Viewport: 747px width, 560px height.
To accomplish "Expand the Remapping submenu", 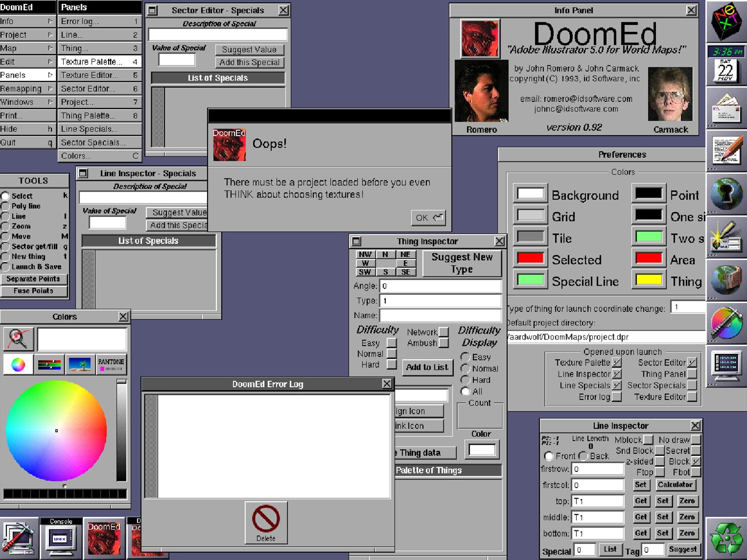I will click(28, 89).
